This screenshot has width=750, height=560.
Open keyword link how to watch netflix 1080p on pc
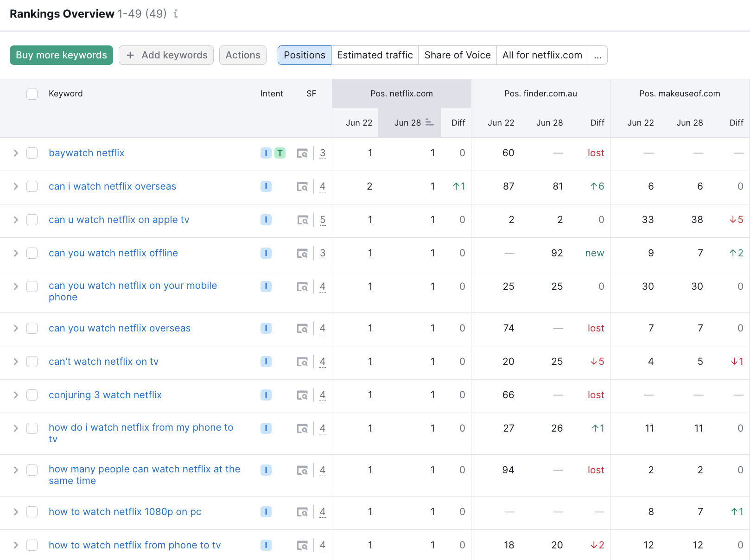pyautogui.click(x=125, y=512)
